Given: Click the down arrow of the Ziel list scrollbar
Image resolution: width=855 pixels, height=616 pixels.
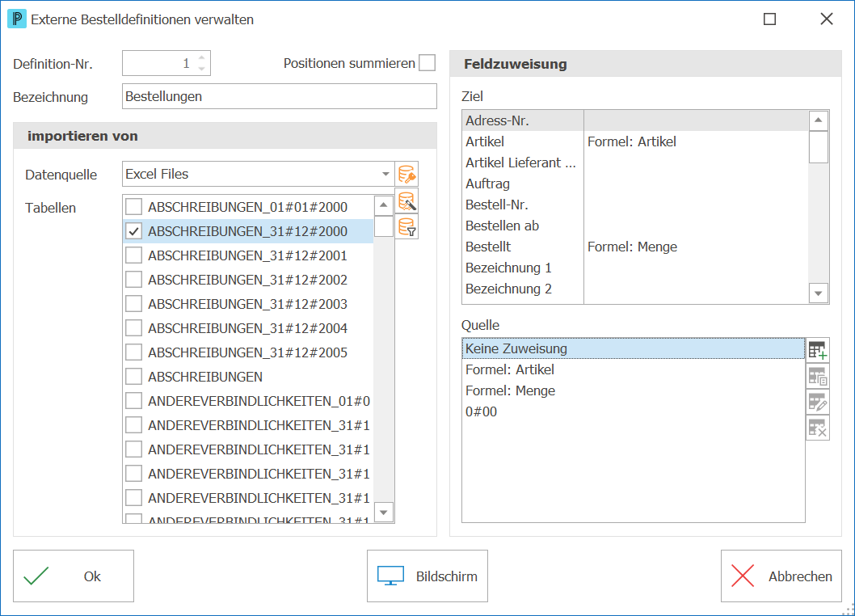Looking at the screenshot, I should 819,293.
